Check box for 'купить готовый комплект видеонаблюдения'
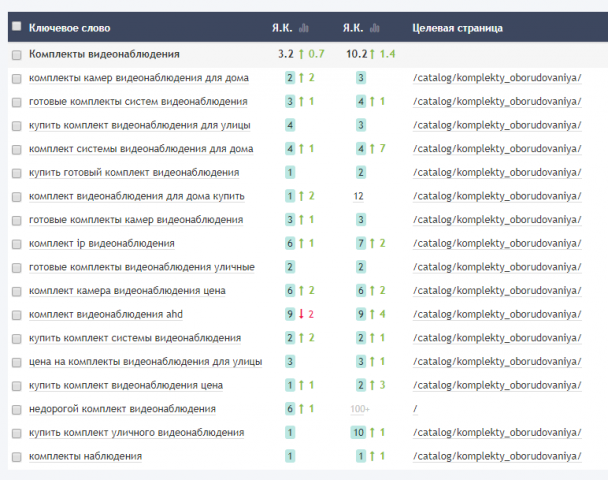 (17, 174)
